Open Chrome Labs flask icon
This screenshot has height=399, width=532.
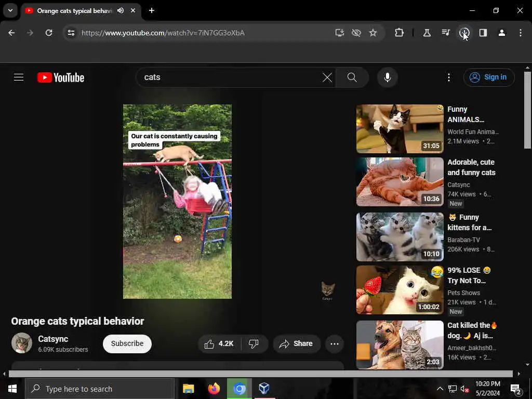[x=427, y=33]
